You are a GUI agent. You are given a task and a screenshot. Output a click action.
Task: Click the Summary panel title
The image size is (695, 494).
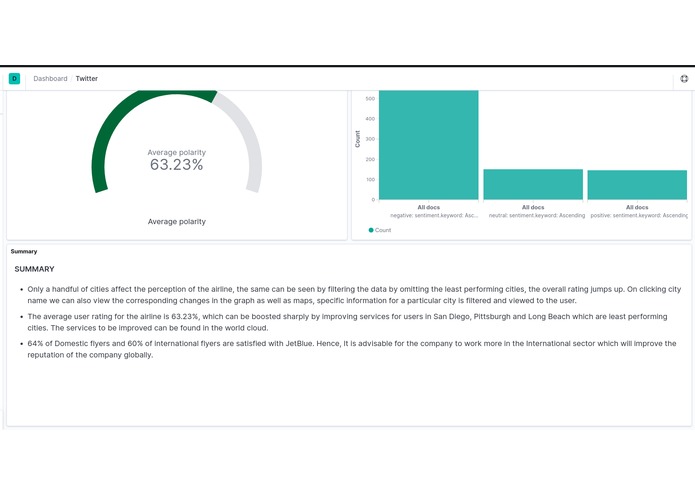point(24,251)
